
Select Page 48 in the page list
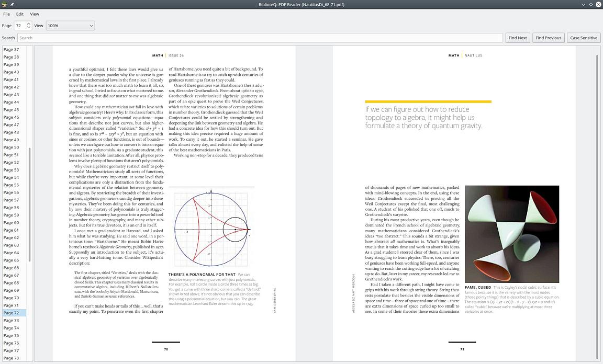tap(14, 132)
